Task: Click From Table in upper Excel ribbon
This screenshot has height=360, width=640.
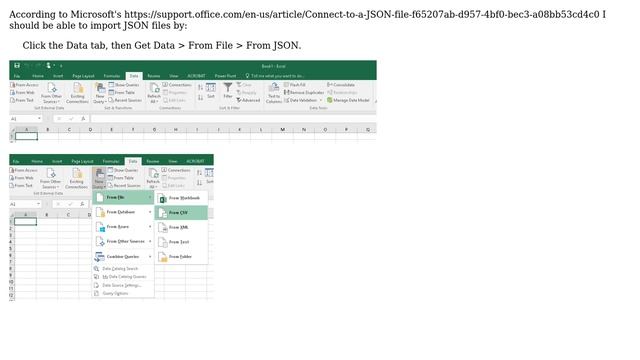Action: [122, 93]
